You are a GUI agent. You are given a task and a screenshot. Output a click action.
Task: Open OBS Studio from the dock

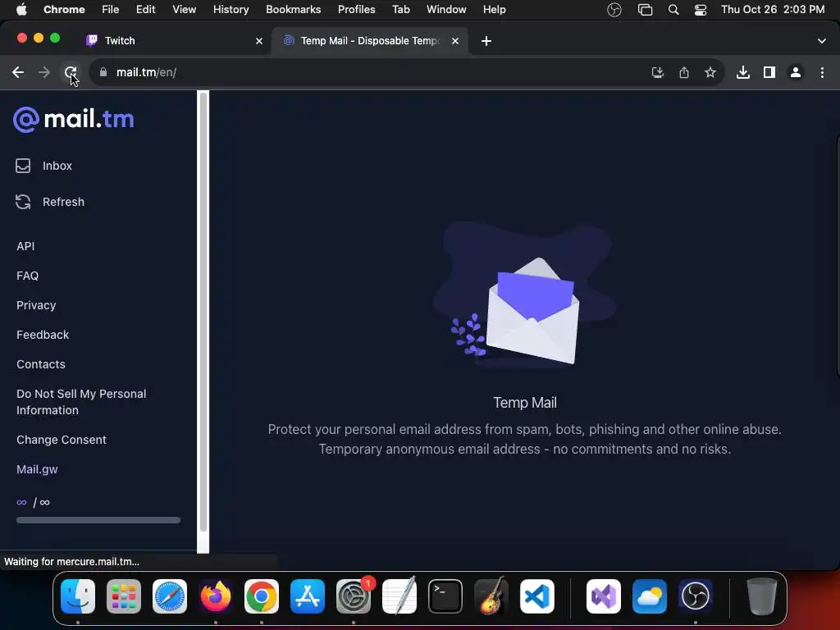(x=696, y=596)
